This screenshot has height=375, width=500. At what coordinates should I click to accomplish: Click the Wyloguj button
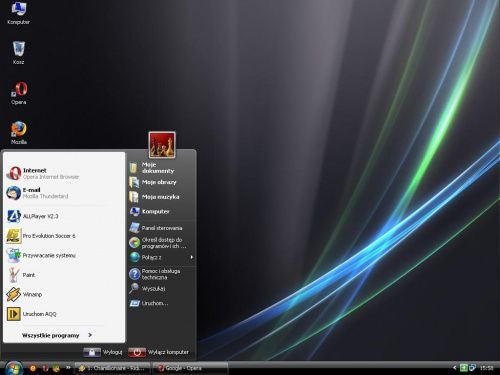[103, 352]
